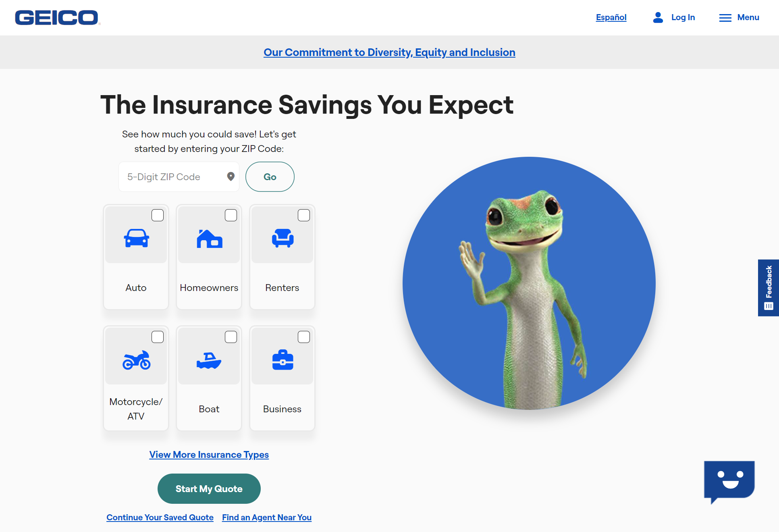Viewport: 779px width, 532px height.
Task: Toggle the Auto insurance checkbox
Action: tap(157, 215)
